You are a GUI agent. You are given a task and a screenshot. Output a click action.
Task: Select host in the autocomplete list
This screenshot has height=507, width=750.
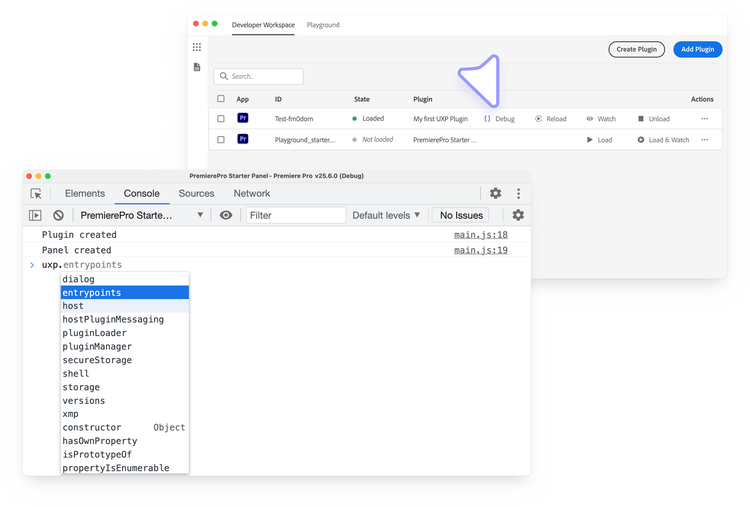point(125,306)
